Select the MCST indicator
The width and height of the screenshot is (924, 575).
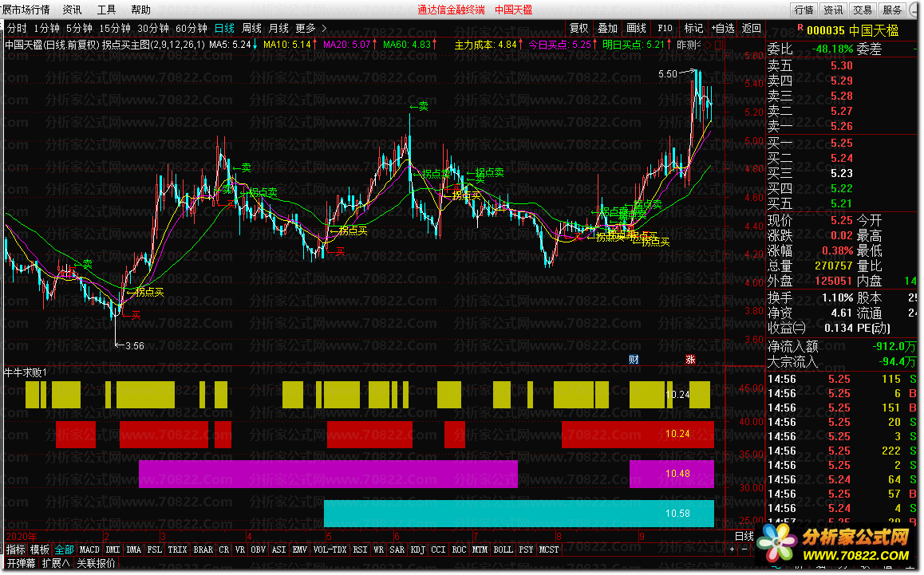coord(548,549)
